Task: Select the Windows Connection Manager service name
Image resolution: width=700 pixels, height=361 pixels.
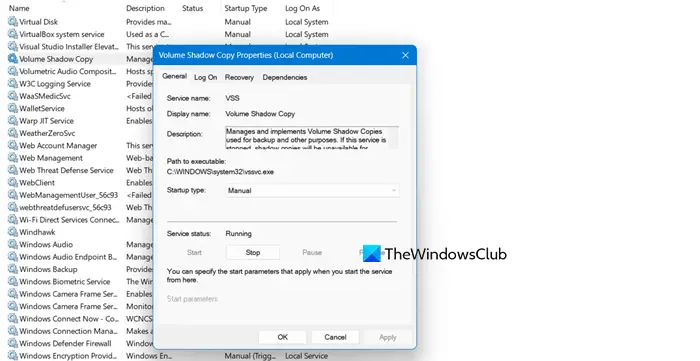Action: coord(68,331)
